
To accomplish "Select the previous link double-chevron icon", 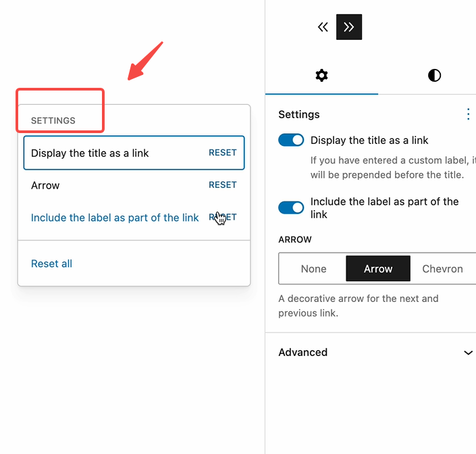I will tap(323, 27).
